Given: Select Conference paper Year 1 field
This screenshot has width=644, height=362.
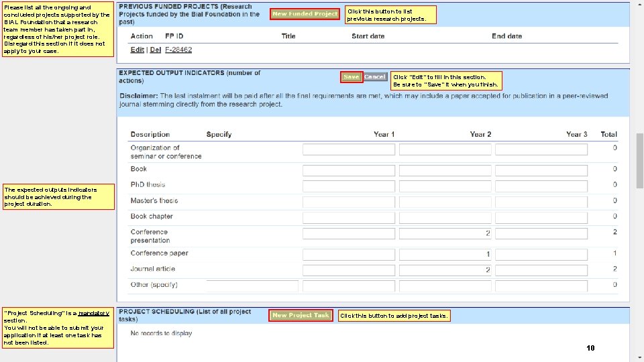Looking at the screenshot, I should click(x=349, y=255).
